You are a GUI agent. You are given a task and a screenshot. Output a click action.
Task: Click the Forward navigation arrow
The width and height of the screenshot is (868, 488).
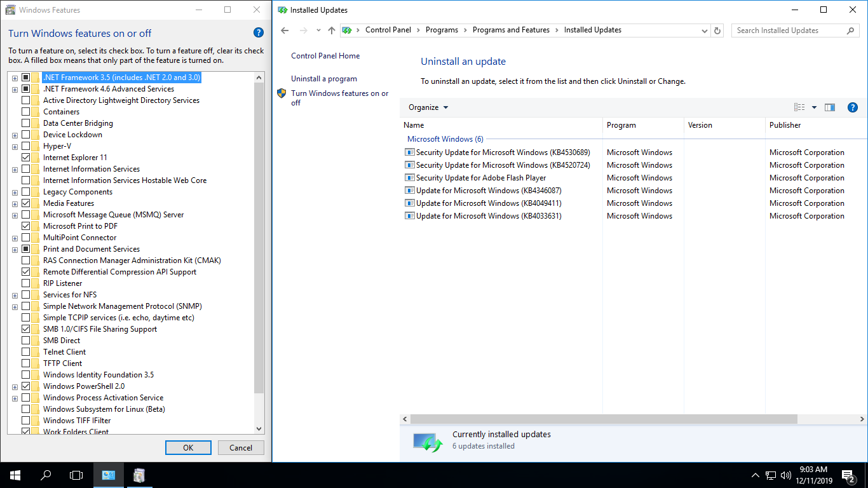point(304,30)
